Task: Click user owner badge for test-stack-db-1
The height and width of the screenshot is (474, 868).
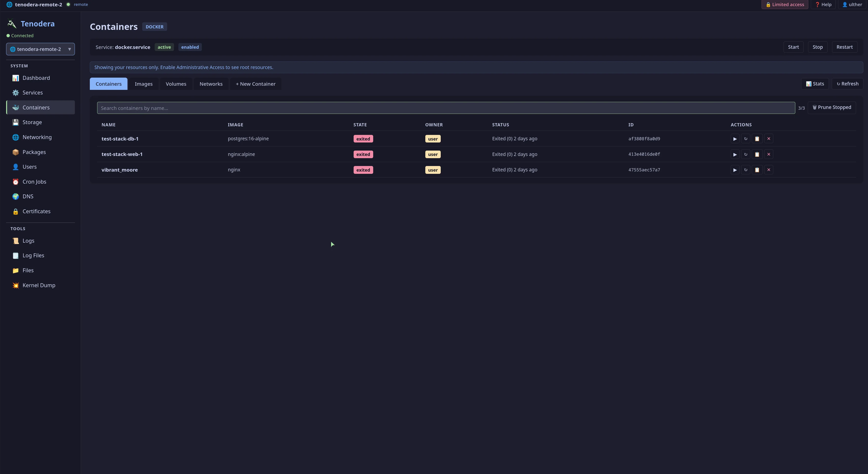Action: click(x=433, y=139)
